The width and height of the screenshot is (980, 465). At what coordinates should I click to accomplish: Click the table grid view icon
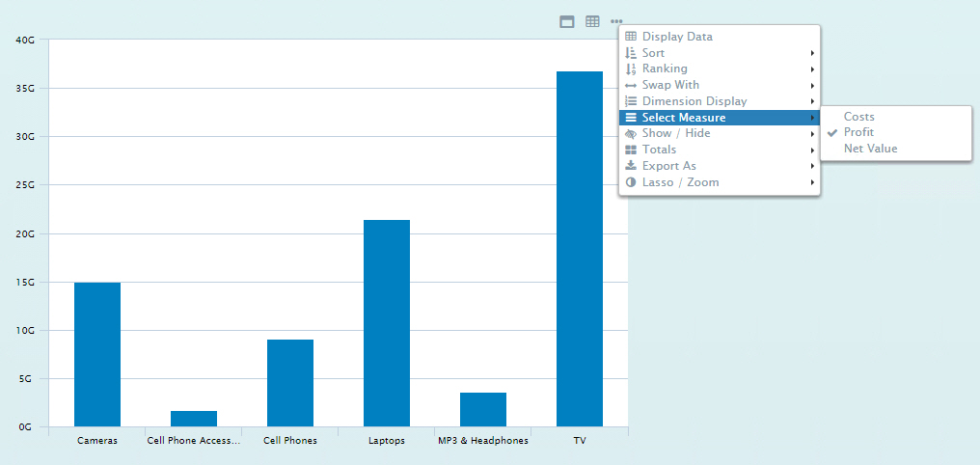(x=592, y=21)
